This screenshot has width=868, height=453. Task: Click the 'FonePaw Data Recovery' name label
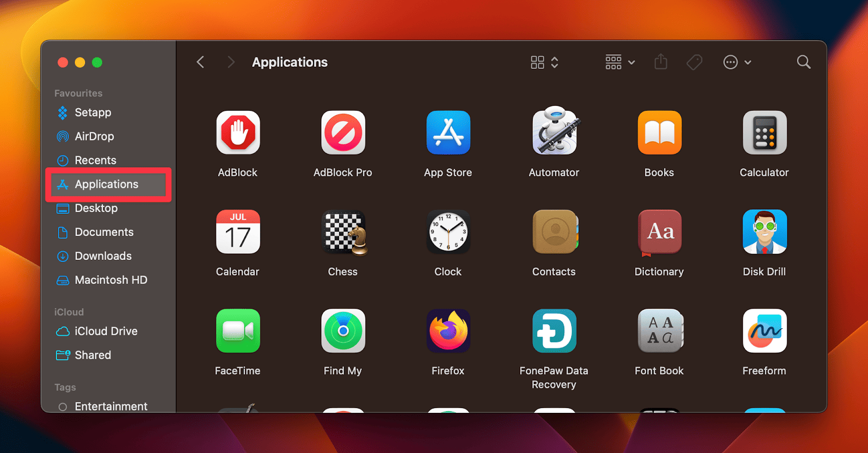(554, 378)
